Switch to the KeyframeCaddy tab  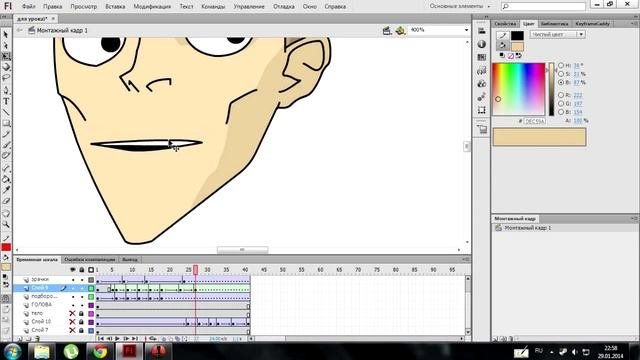tap(593, 24)
